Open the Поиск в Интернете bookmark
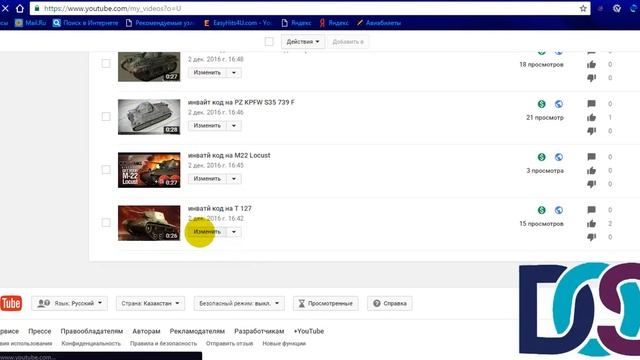640x360 pixels. 86,23
